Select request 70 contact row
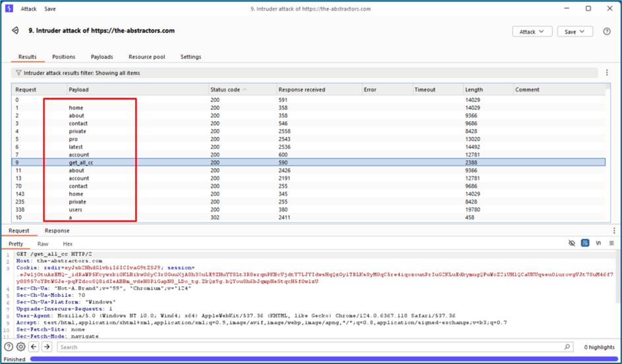 [308, 186]
